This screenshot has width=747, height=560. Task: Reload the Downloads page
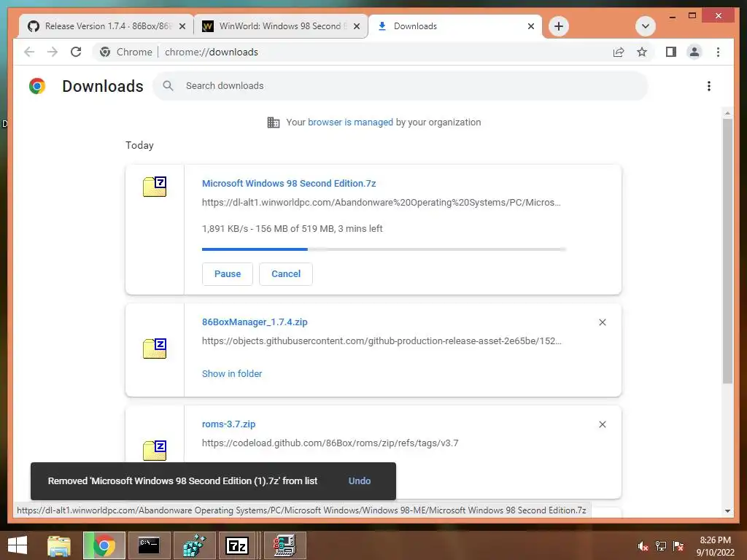pos(76,52)
